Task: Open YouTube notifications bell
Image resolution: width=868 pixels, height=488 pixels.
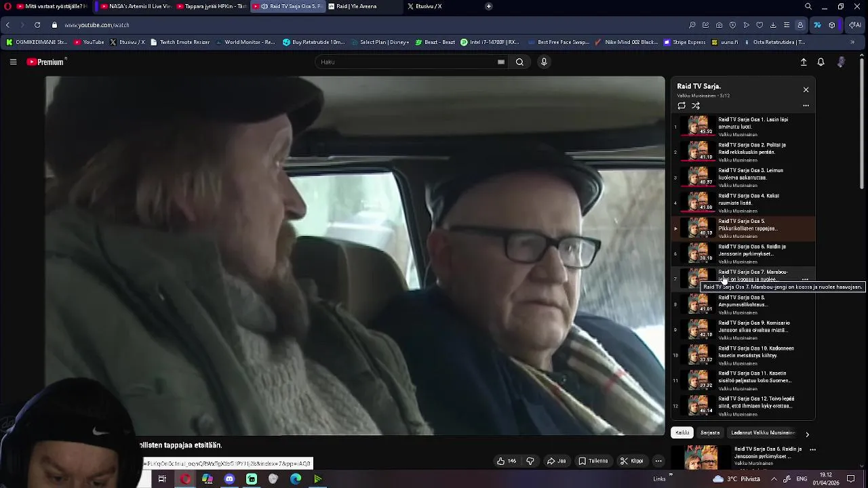Action: pos(821,62)
